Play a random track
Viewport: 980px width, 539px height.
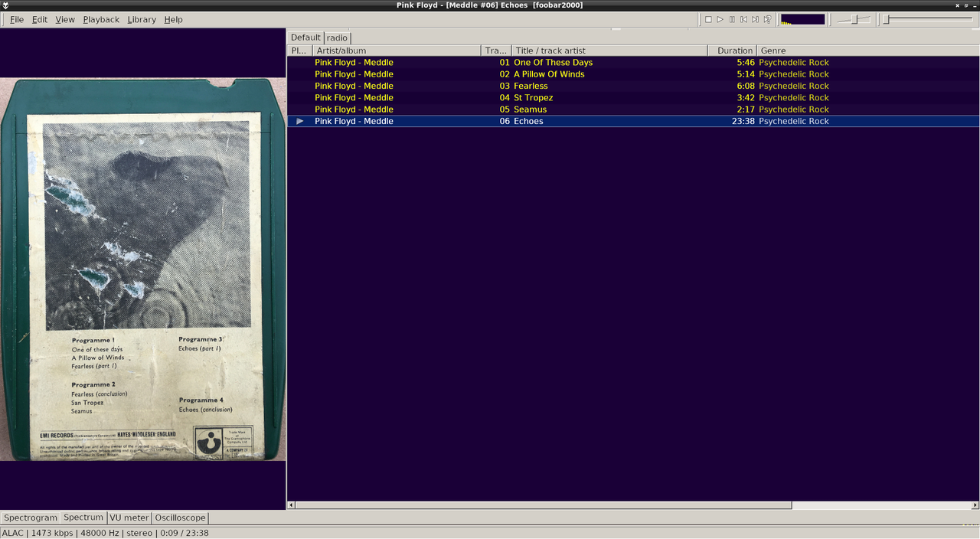pyautogui.click(x=767, y=19)
